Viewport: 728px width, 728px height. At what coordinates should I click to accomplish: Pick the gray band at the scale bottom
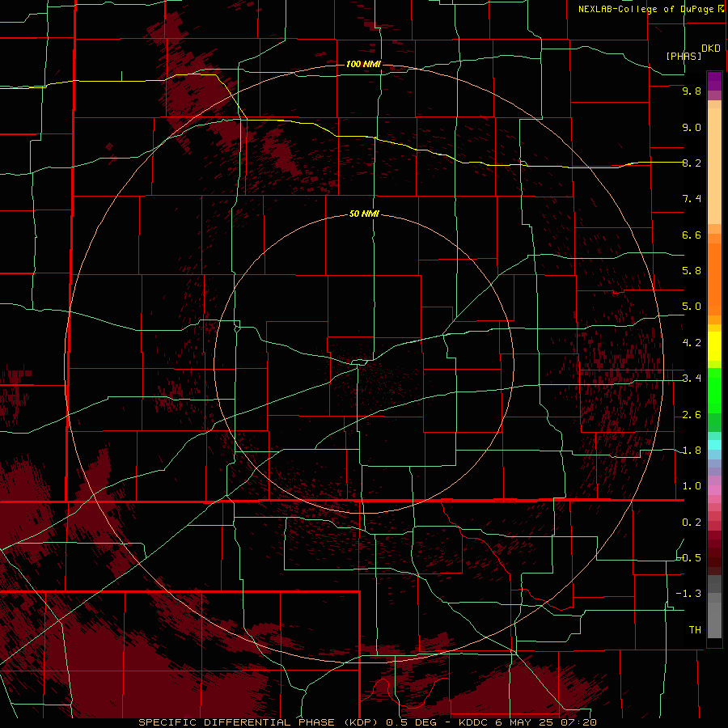click(714, 620)
